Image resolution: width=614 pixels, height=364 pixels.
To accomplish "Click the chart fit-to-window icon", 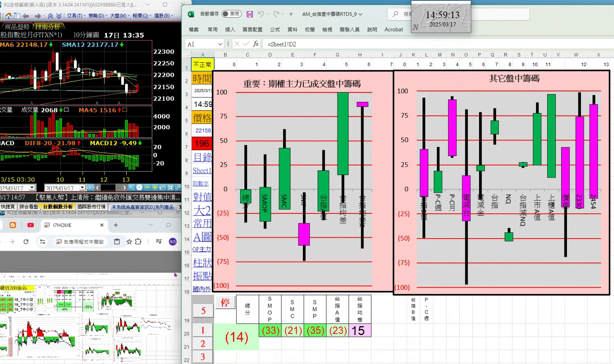I will (170, 187).
